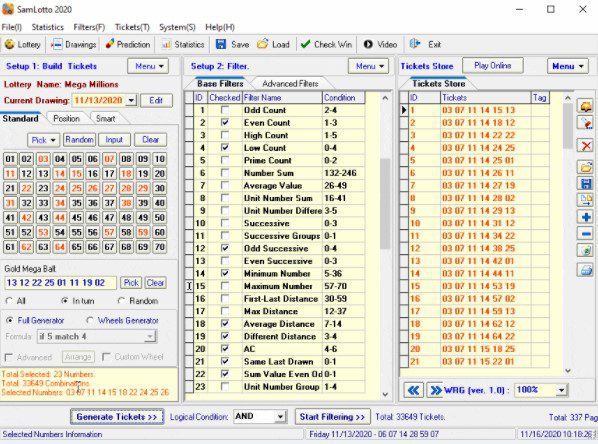The height and width of the screenshot is (444, 598).
Task: Go to previous tickets page arrow
Action: (413, 390)
